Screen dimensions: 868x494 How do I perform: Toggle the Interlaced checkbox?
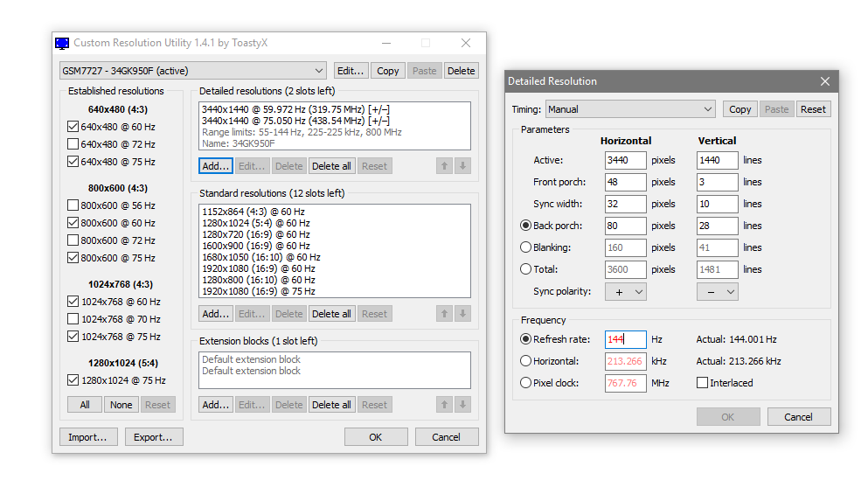702,383
